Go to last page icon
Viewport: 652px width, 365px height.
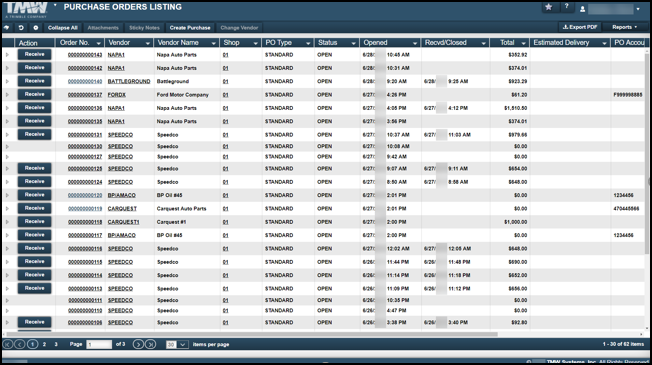(151, 344)
